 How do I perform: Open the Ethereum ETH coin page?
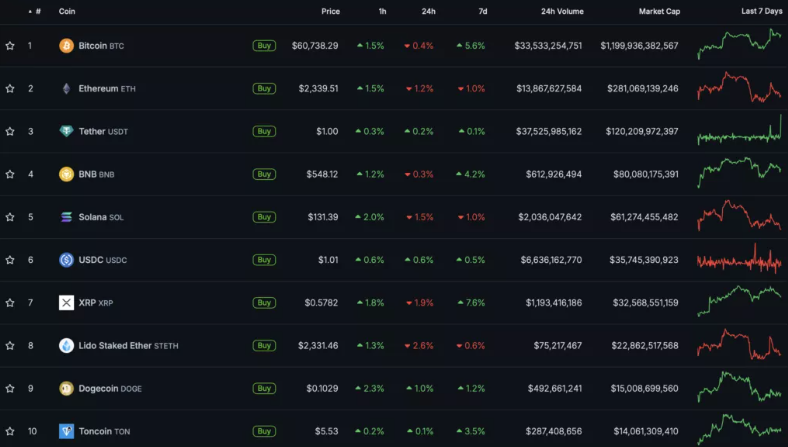[107, 88]
